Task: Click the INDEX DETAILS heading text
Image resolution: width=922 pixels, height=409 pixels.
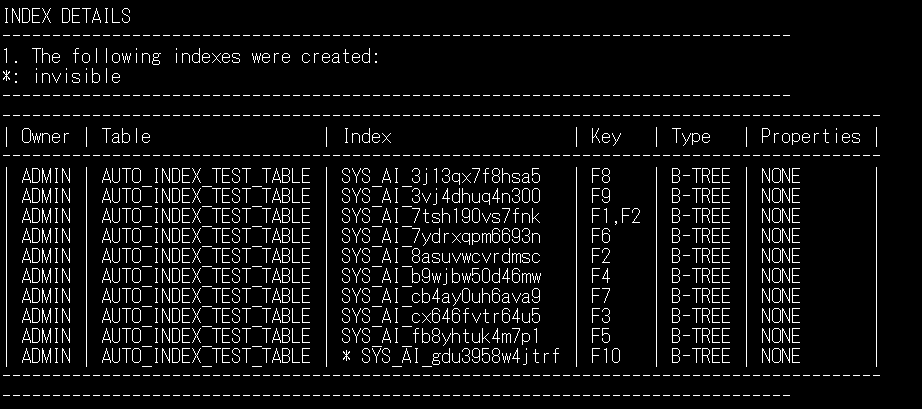Action: tap(68, 16)
